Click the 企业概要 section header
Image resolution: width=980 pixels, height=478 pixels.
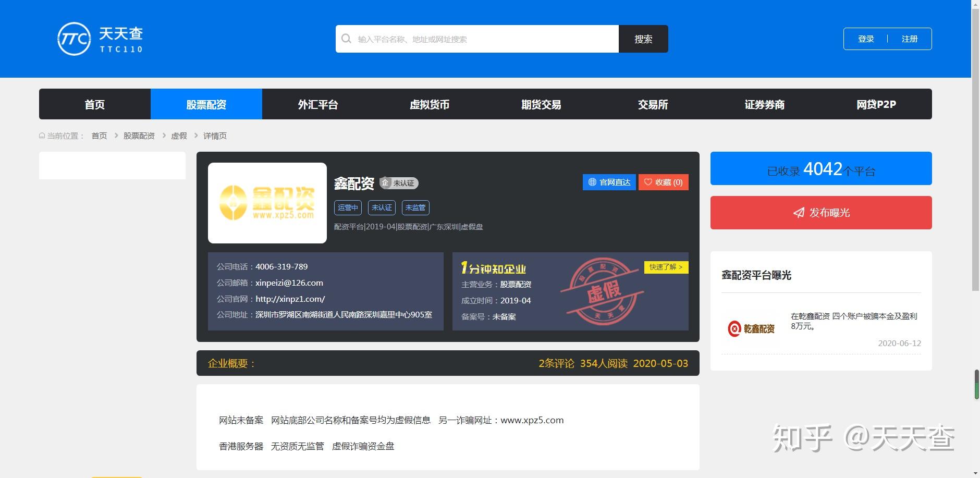[232, 363]
